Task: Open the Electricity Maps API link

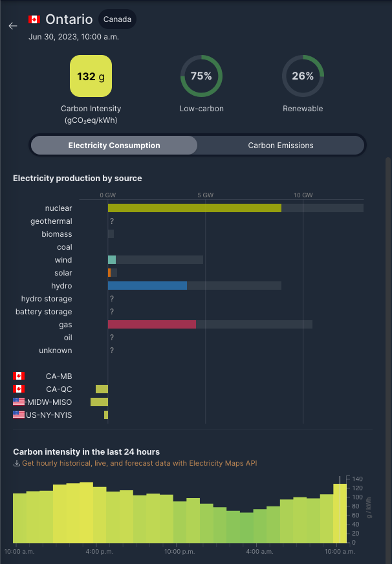Action: click(x=140, y=463)
